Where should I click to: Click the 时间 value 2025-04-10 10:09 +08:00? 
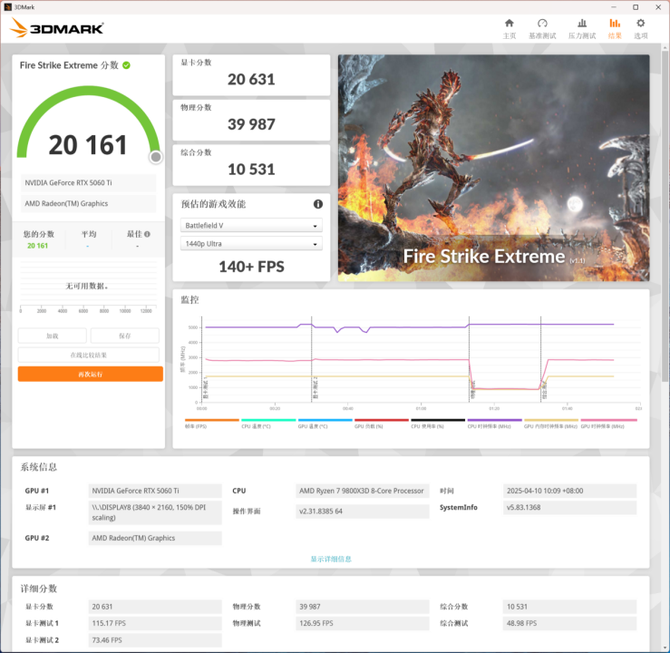(570, 491)
